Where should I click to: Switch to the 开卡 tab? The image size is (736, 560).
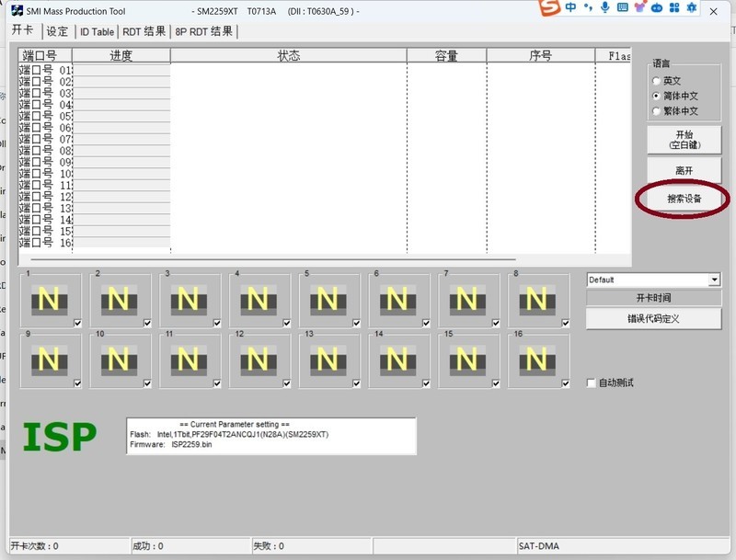22,30
